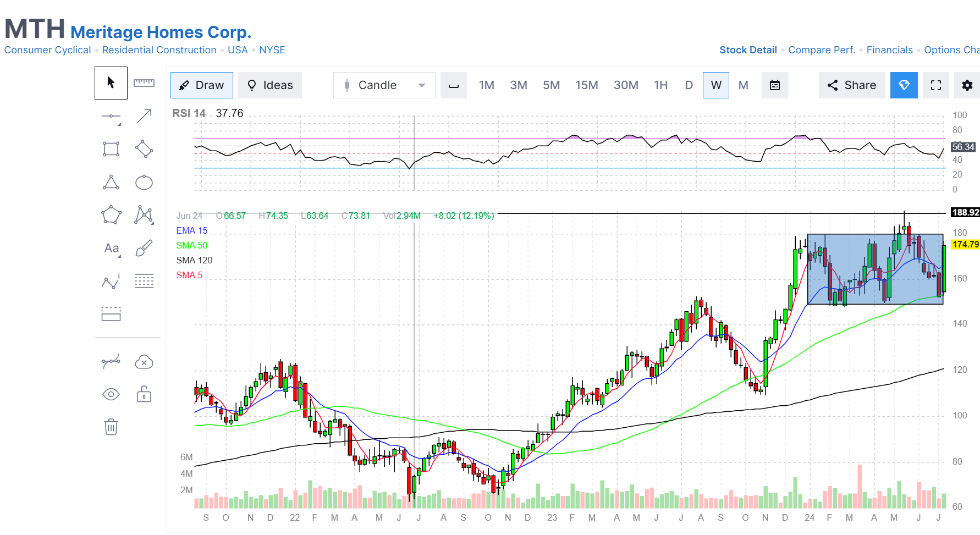Viewport: 980px width, 535px height.
Task: Select the mouse pointer tool
Action: click(111, 83)
